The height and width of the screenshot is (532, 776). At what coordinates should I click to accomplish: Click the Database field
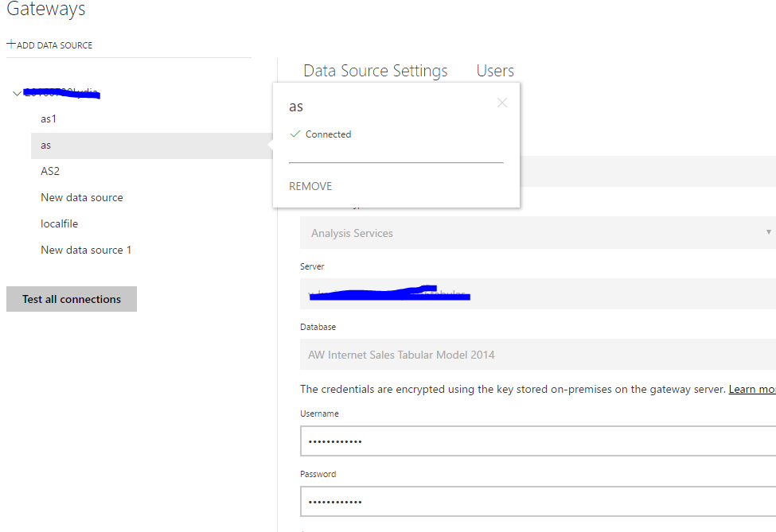[538, 355]
